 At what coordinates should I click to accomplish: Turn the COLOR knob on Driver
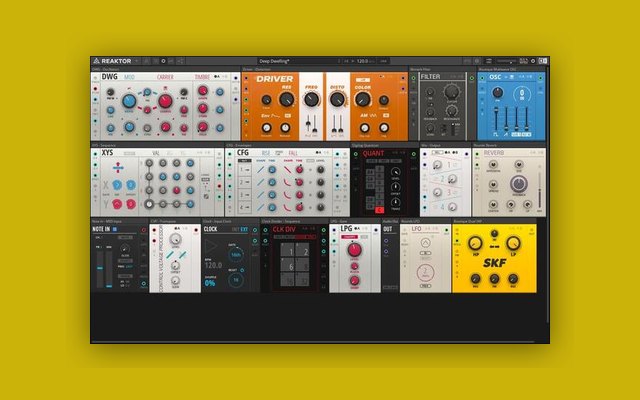tap(362, 99)
